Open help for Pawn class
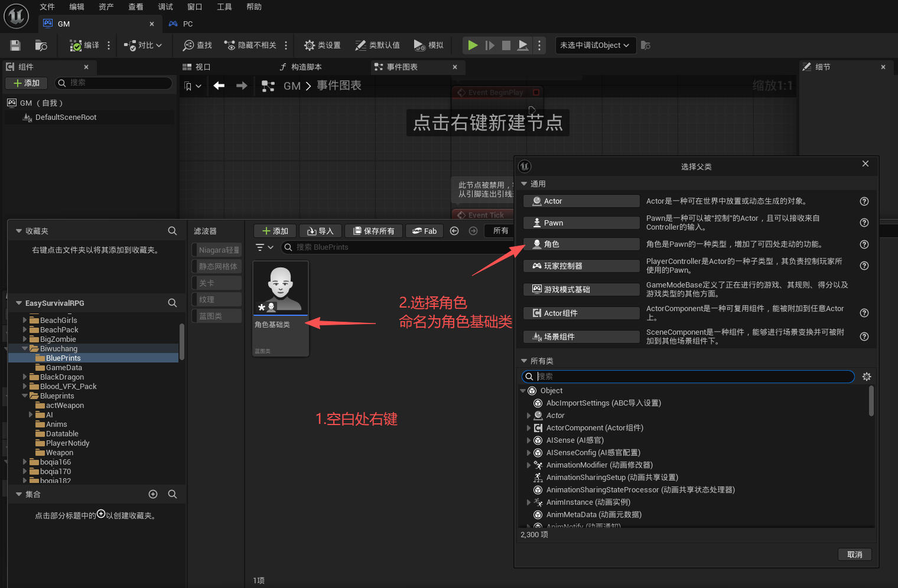The width and height of the screenshot is (898, 588). 864,223
